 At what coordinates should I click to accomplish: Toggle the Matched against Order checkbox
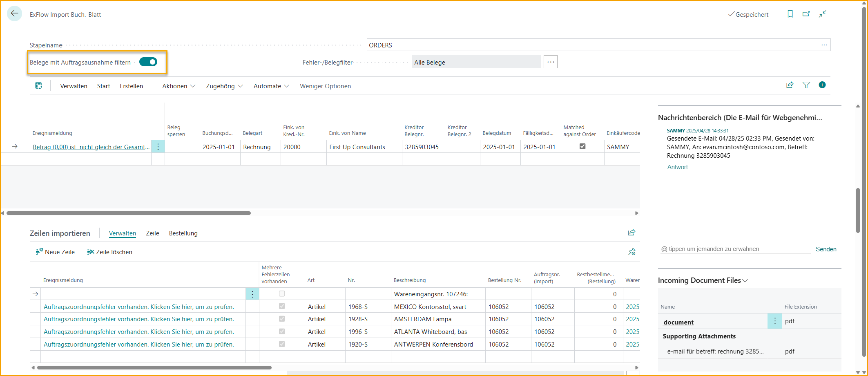(582, 146)
